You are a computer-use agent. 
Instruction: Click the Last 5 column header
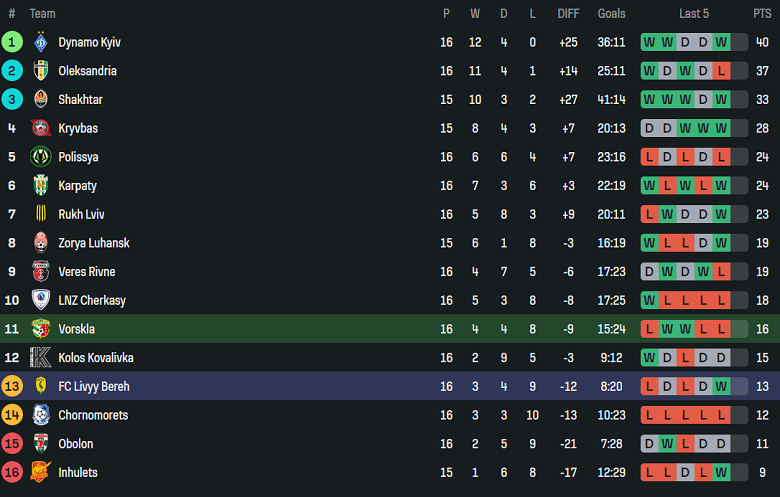(x=694, y=14)
